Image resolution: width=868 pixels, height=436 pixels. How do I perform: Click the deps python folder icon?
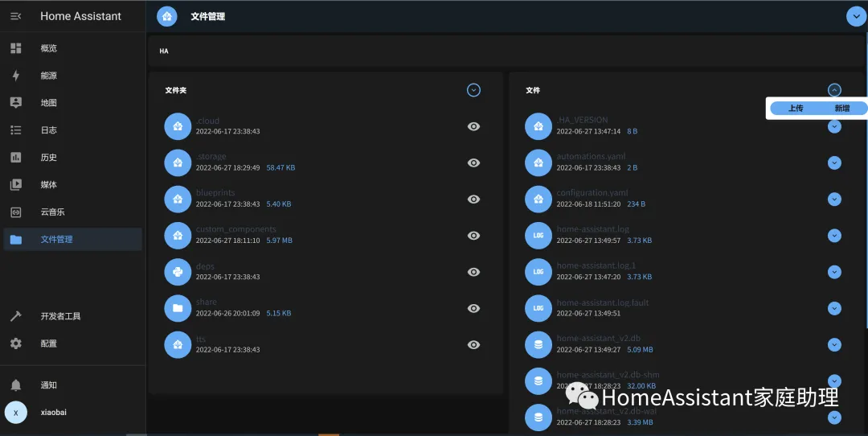(x=178, y=272)
